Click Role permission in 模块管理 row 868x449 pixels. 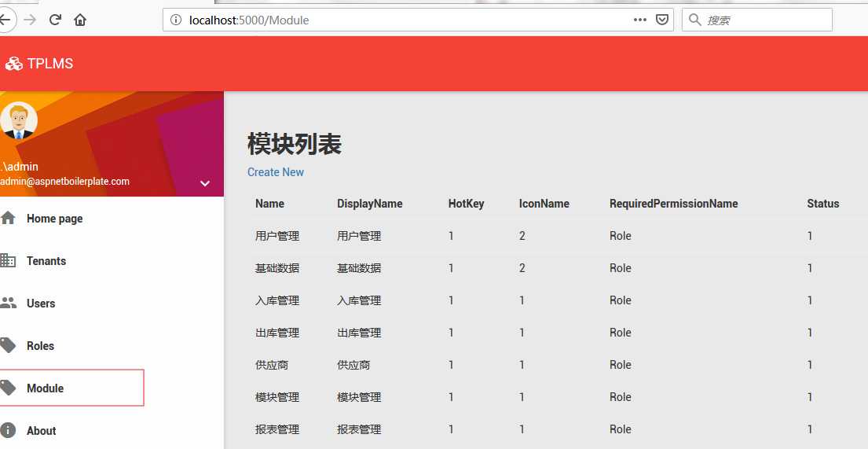tap(621, 397)
